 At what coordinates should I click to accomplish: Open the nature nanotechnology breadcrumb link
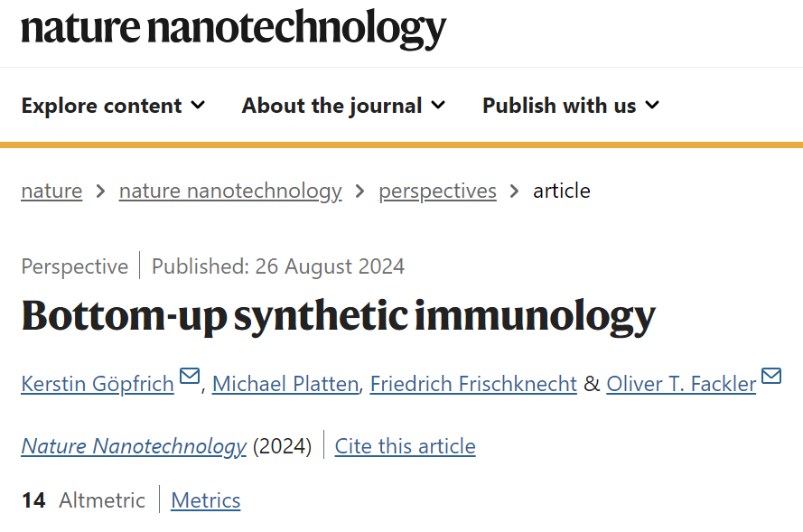[x=230, y=191]
